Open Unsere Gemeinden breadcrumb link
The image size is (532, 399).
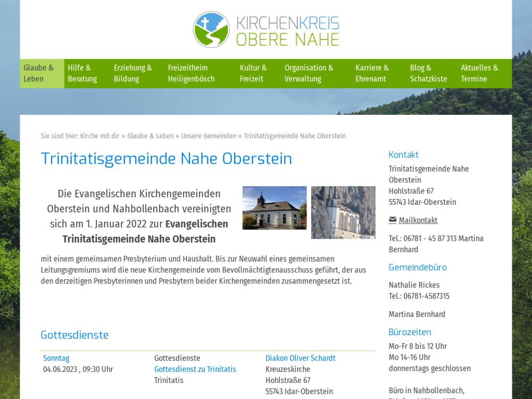[209, 136]
